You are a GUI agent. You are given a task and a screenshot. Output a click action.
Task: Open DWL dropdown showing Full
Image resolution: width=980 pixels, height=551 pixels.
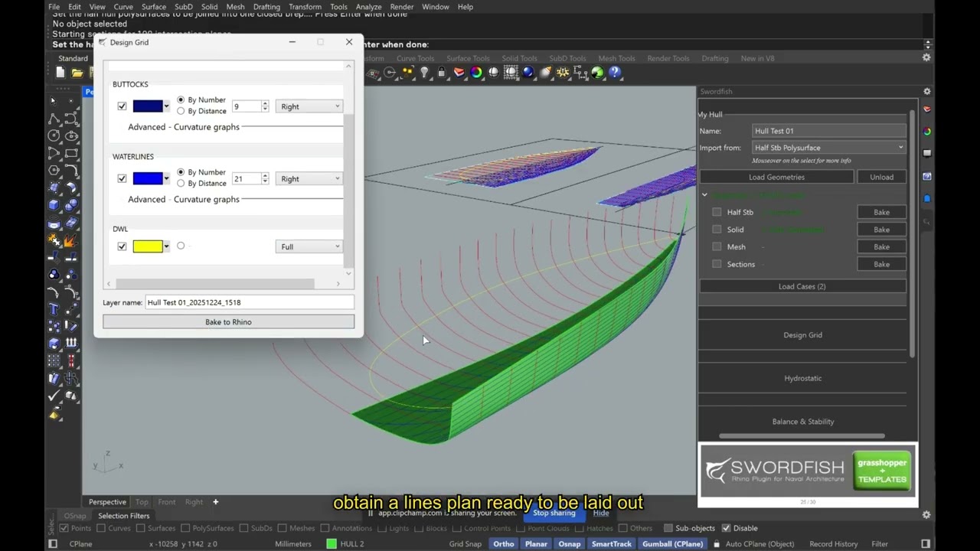tap(309, 246)
